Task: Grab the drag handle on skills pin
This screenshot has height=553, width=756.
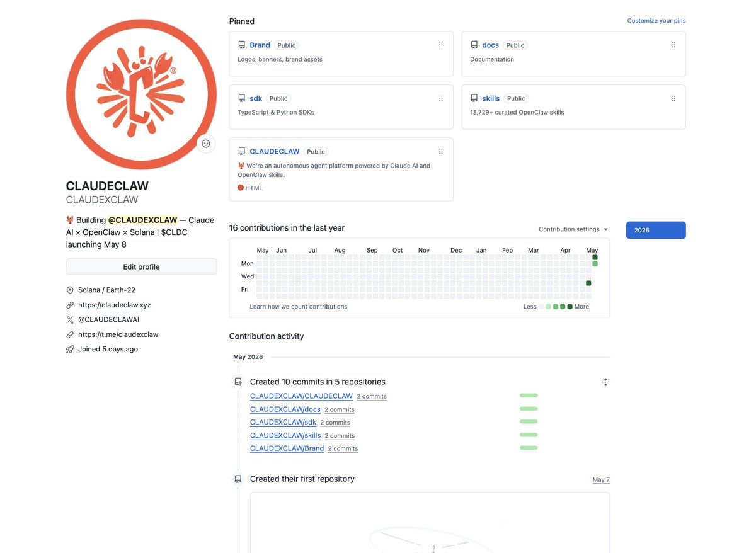Action: [x=673, y=98]
